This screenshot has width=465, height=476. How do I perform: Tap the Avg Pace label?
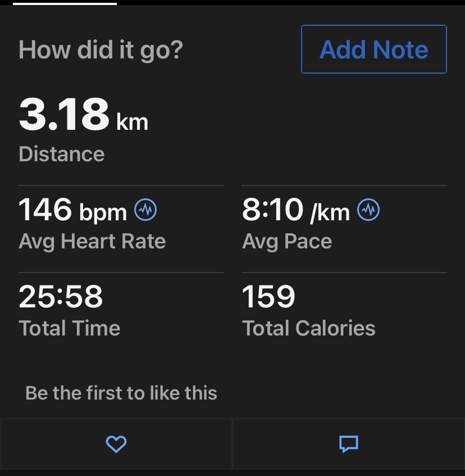tap(287, 242)
